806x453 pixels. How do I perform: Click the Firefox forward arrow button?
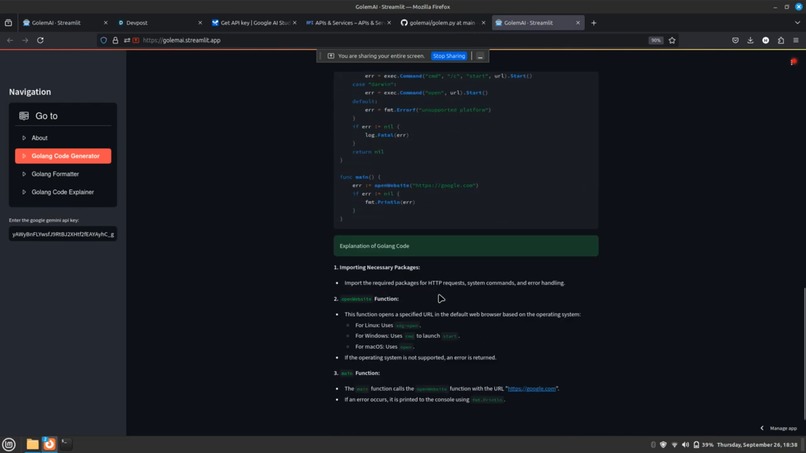(x=25, y=40)
